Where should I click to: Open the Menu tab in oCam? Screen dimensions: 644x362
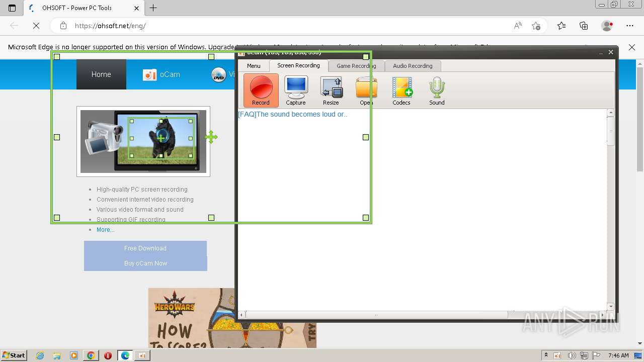click(254, 66)
